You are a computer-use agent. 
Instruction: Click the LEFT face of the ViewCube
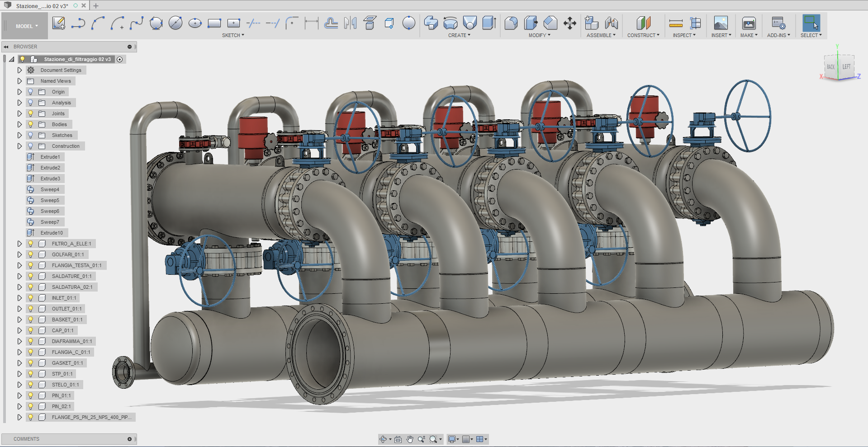pyautogui.click(x=846, y=67)
